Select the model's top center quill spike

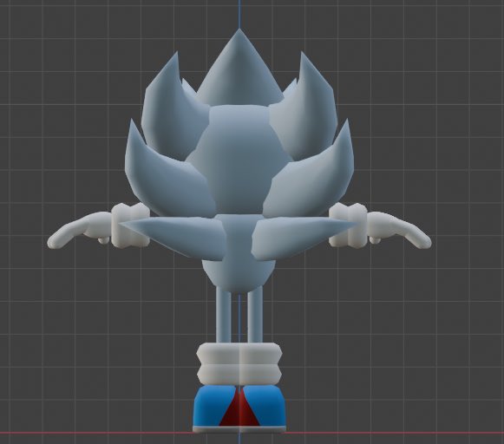(239, 69)
